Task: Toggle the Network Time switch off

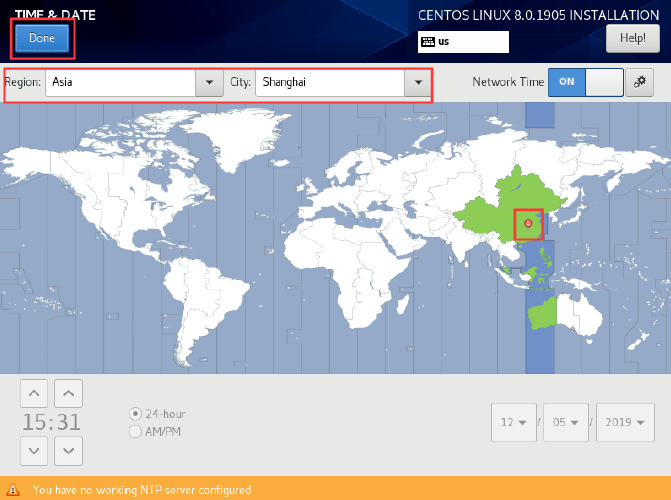Action: coord(585,82)
